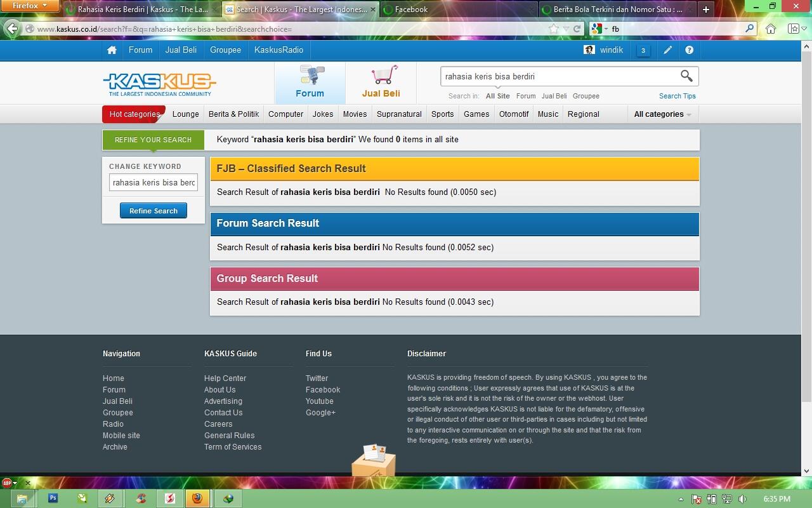Open the notifications badge showing 3
The height and width of the screenshot is (508, 812).
643,50
